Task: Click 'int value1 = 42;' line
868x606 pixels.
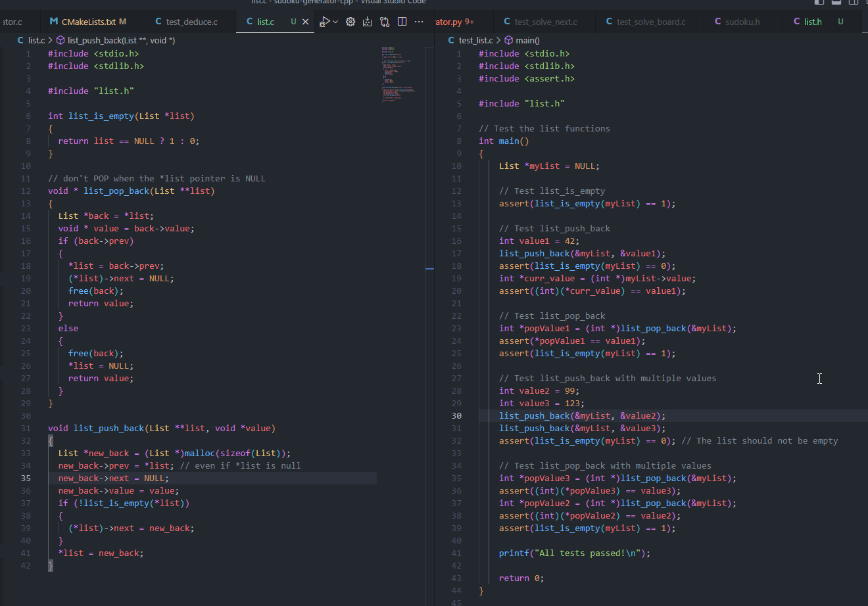Action: 539,241
